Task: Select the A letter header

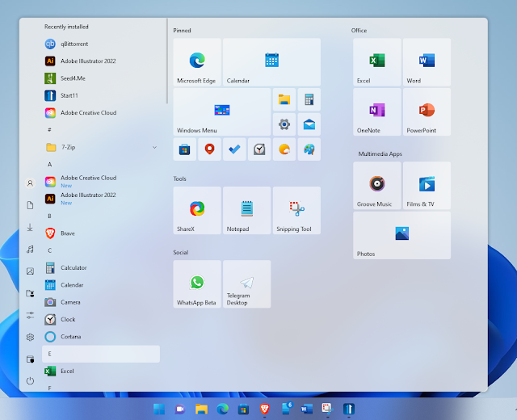Action: tap(101, 165)
